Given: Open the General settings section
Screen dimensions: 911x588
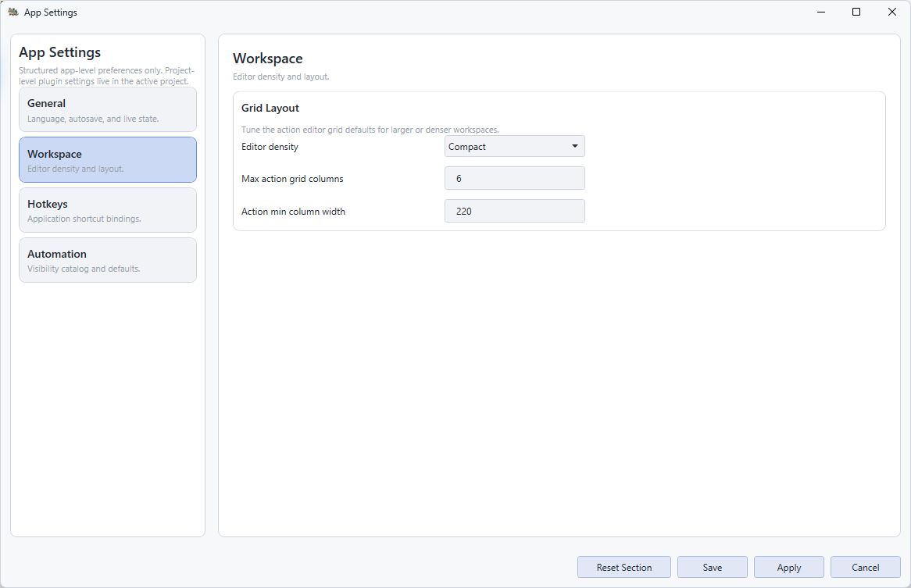Looking at the screenshot, I should tap(108, 109).
